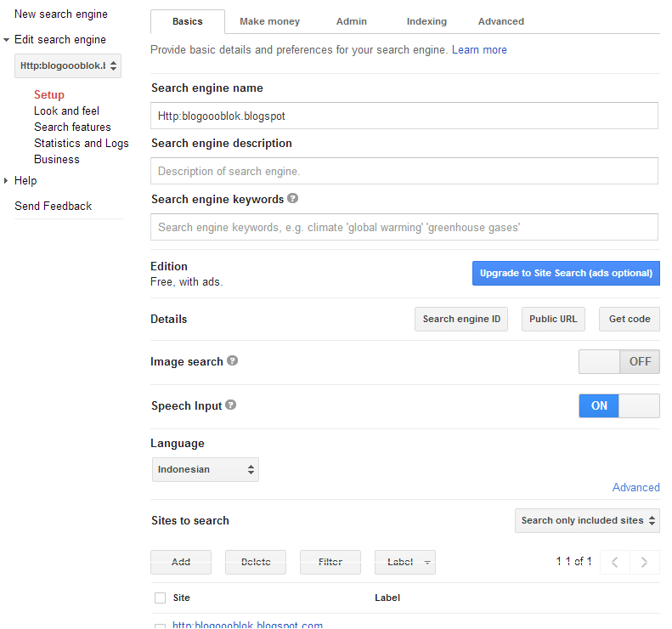Focus the Search engine description field
This screenshot has width=672, height=629.
pos(404,171)
